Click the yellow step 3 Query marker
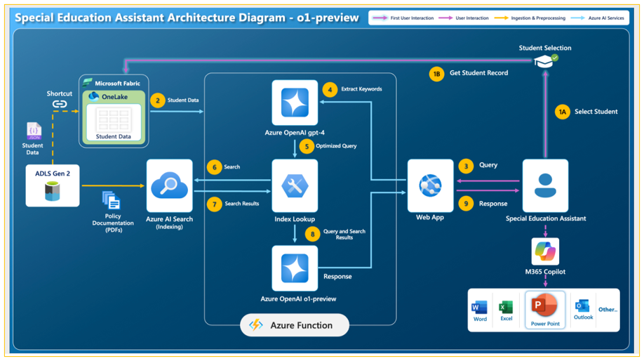This screenshot has width=644, height=361. [466, 166]
